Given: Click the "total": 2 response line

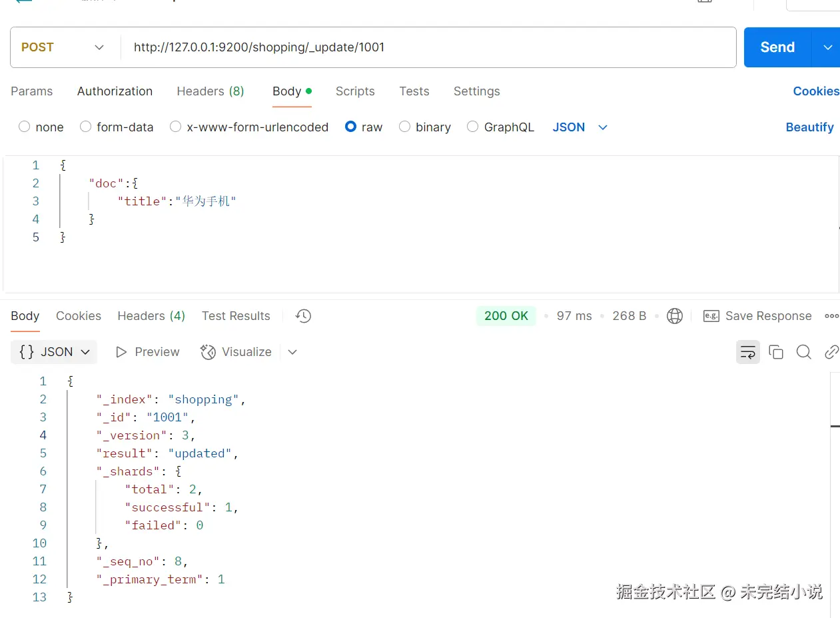Looking at the screenshot, I should click(164, 489).
